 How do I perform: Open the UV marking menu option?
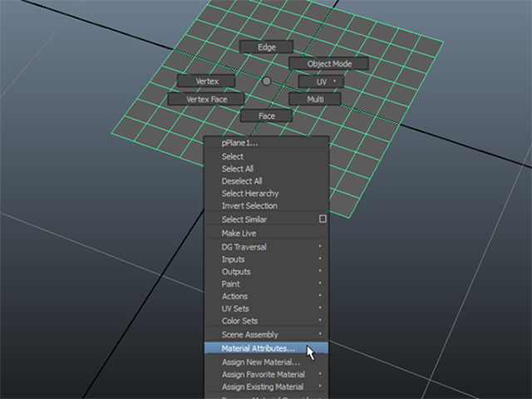point(321,81)
